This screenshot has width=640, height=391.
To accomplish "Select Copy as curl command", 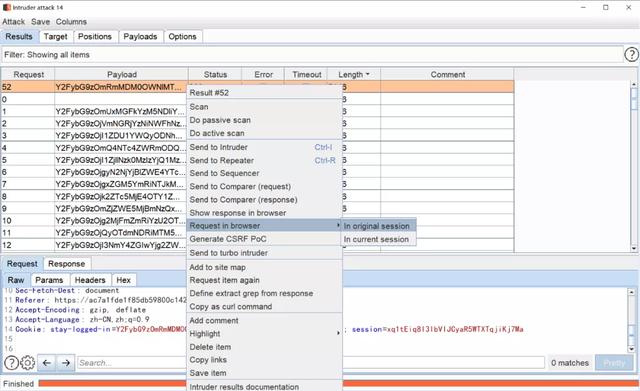I will (x=264, y=306).
